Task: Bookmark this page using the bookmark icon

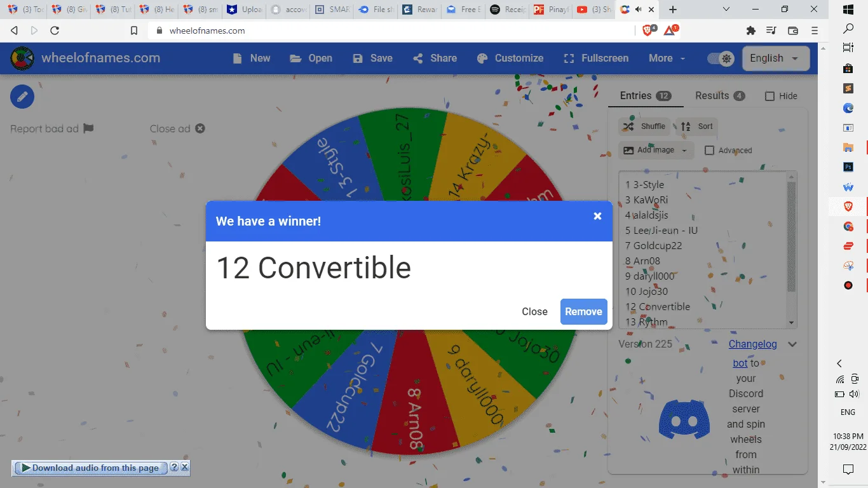Action: pyautogui.click(x=134, y=30)
